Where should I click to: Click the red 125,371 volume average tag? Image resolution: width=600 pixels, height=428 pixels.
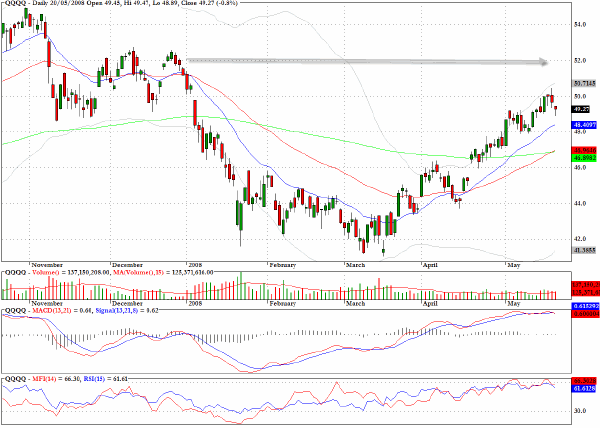coord(586,292)
